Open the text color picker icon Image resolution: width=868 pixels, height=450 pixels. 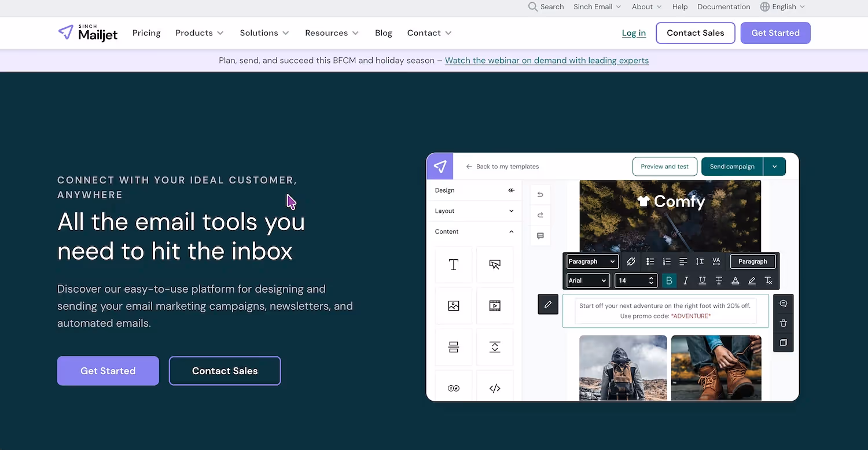pyautogui.click(x=735, y=281)
